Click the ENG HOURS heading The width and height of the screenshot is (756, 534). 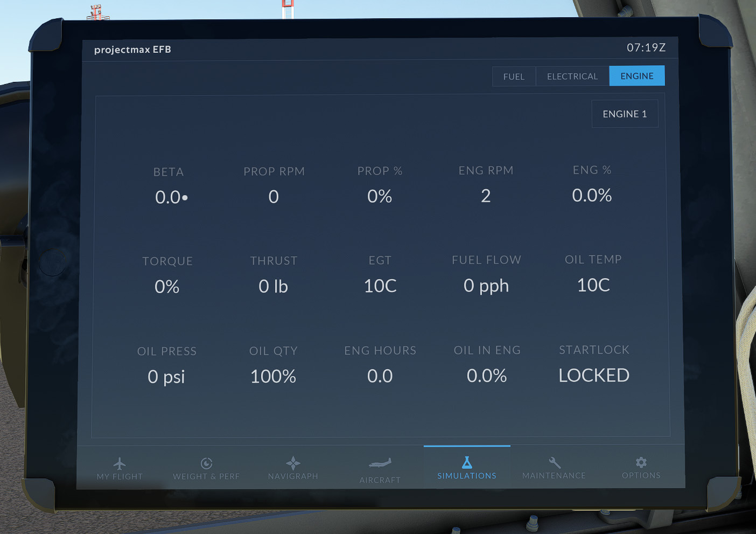380,350
